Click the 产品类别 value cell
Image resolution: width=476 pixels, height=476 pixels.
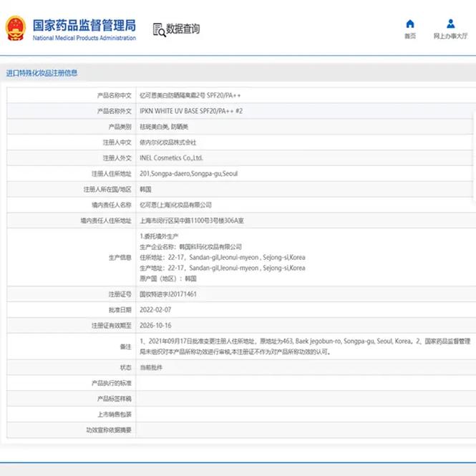164,127
